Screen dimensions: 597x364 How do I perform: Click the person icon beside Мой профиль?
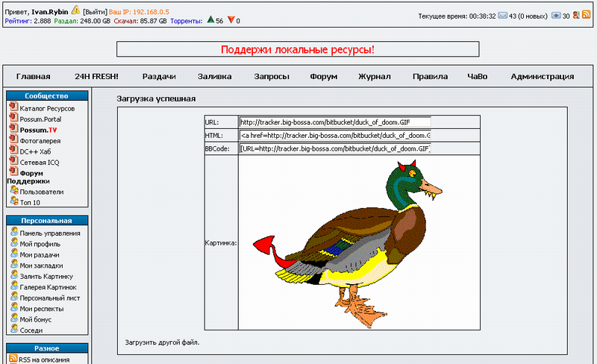pyautogui.click(x=14, y=242)
